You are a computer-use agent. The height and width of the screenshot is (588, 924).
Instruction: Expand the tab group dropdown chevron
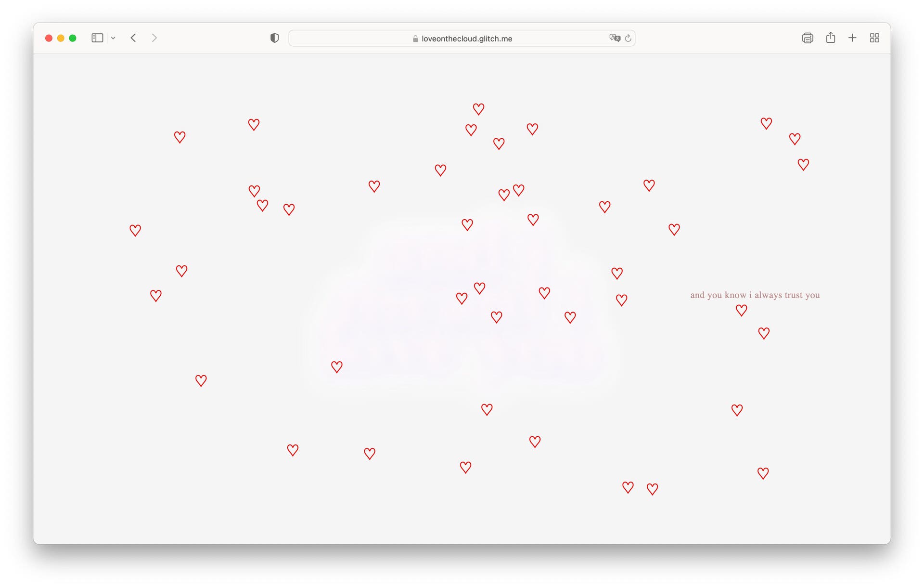113,38
